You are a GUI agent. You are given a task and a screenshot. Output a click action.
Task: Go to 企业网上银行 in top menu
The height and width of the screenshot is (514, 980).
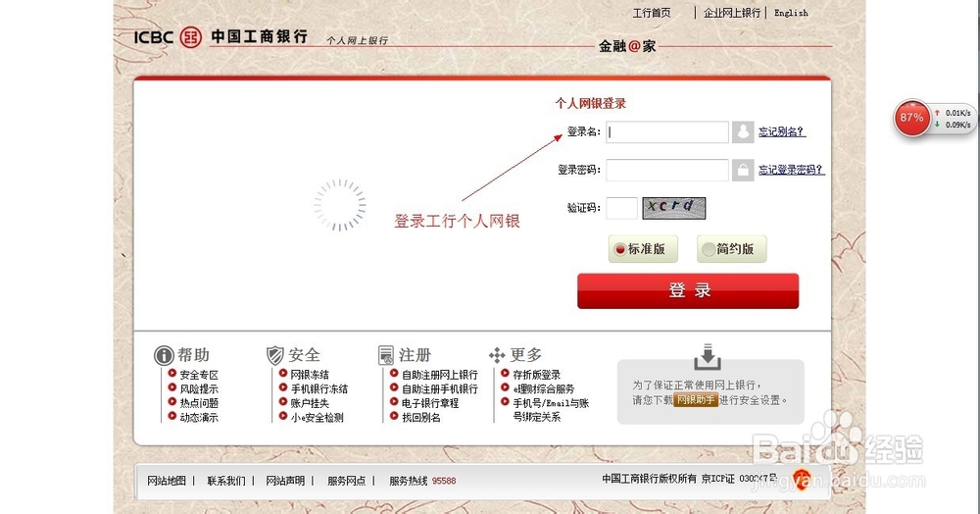pos(732,13)
